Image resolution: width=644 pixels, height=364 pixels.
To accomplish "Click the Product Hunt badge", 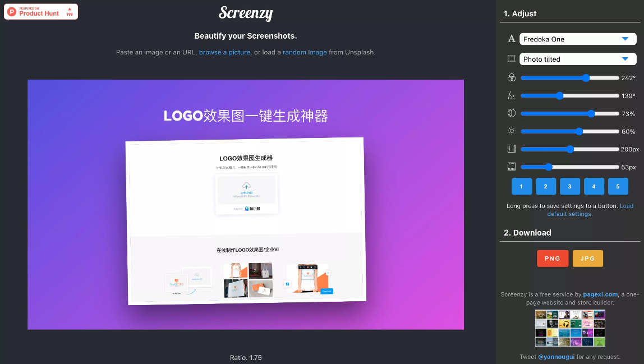I will tap(40, 11).
